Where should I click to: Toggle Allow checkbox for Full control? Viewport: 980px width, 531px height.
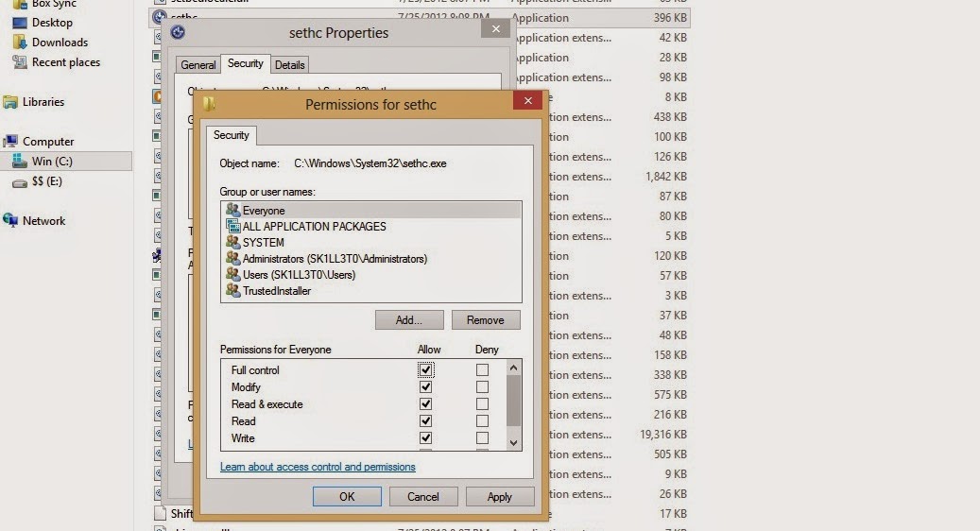[x=425, y=369]
